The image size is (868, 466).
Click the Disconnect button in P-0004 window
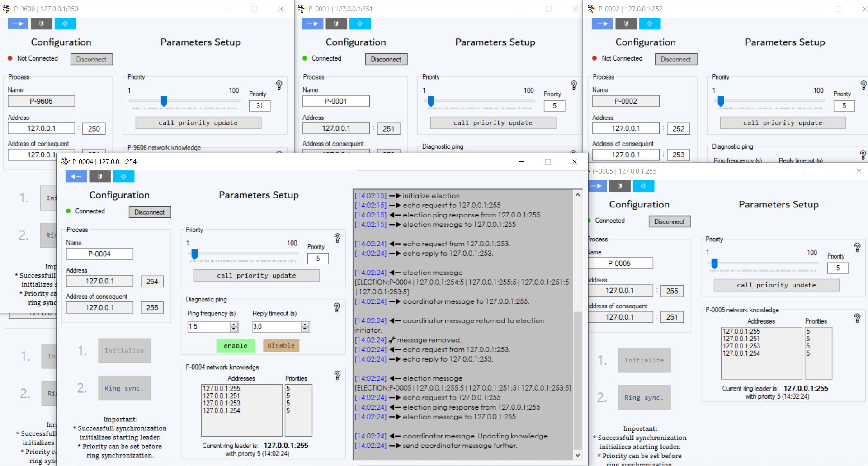pyautogui.click(x=150, y=212)
